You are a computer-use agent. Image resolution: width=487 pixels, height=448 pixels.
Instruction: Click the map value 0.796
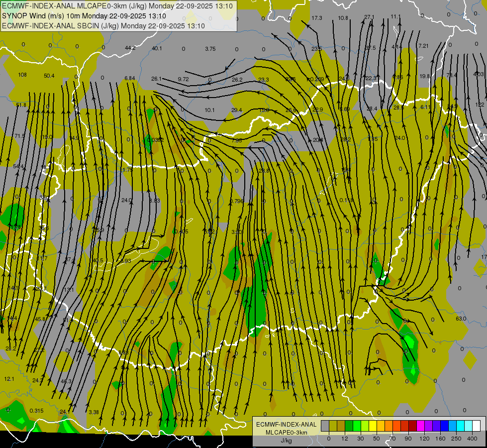pyautogui.click(x=237, y=201)
